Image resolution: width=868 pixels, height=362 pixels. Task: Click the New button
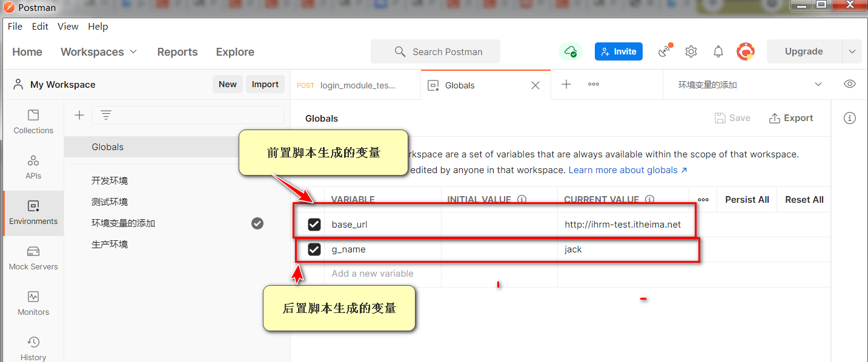(x=228, y=84)
